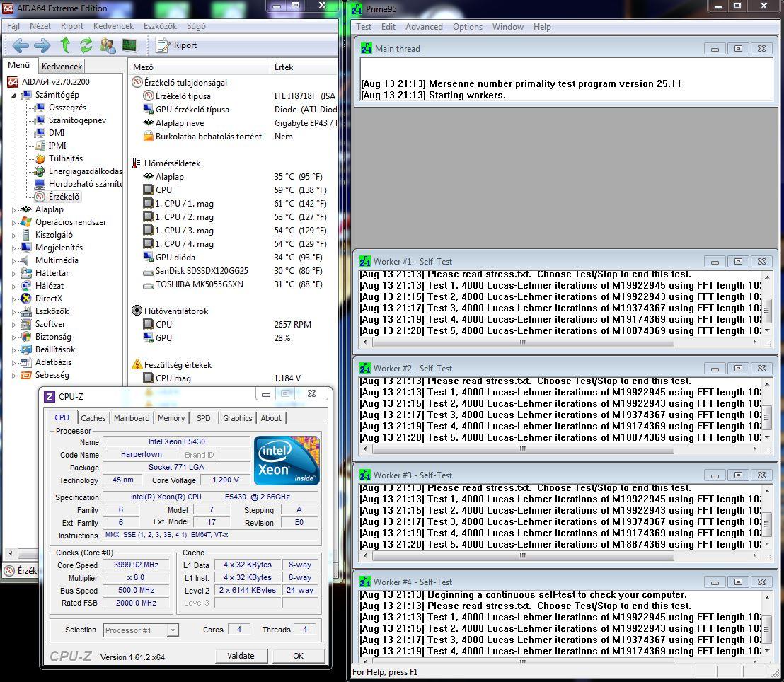Click the green refresh icon in AIDA64
This screenshot has width=784, height=682.
(x=86, y=45)
